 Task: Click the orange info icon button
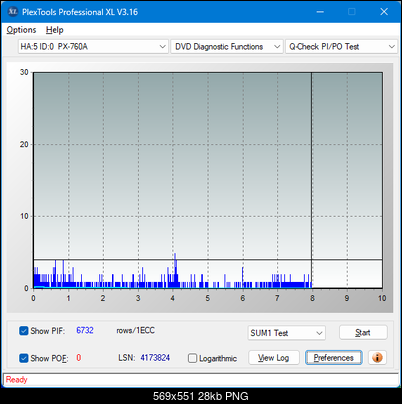(377, 358)
